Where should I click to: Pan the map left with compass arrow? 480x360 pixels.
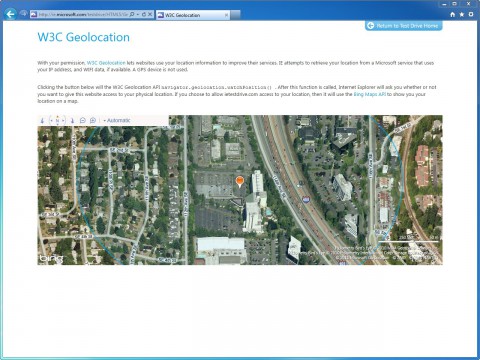51,120
